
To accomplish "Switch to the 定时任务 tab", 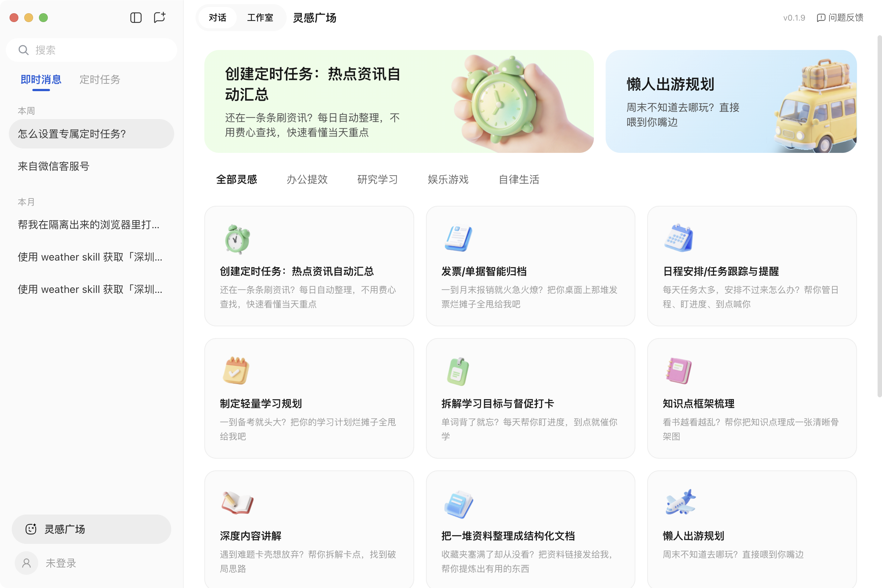I will click(x=100, y=79).
